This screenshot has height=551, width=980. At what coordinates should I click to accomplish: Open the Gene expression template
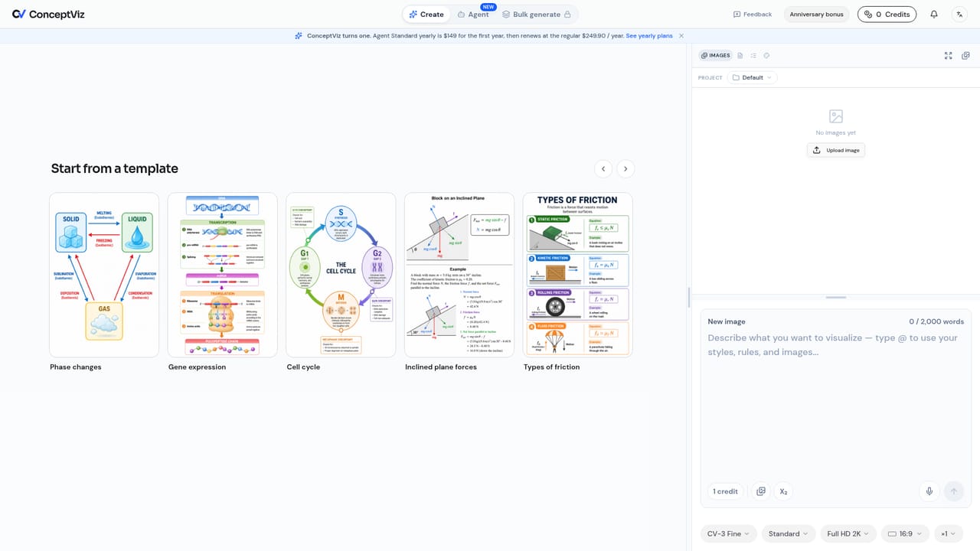pos(222,275)
